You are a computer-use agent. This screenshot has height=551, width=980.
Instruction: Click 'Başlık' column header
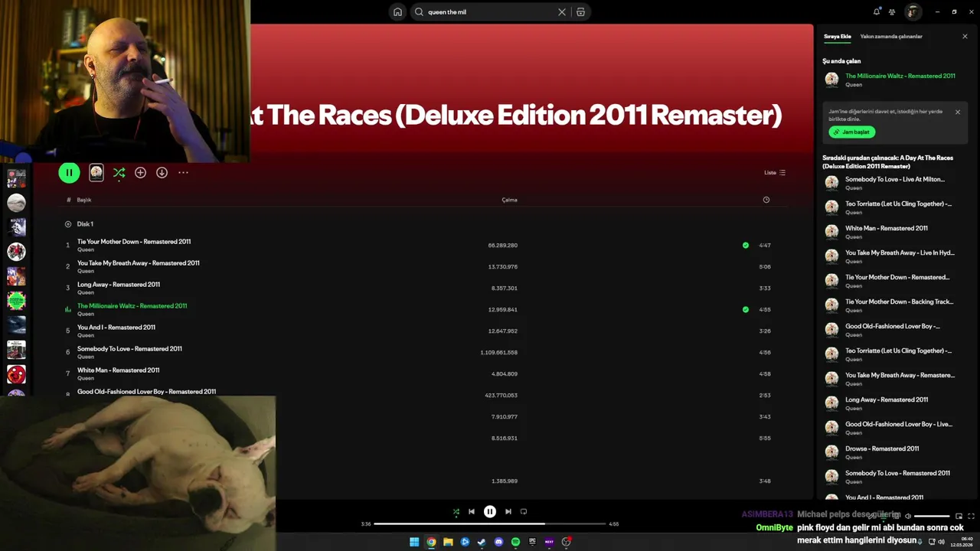84,200
